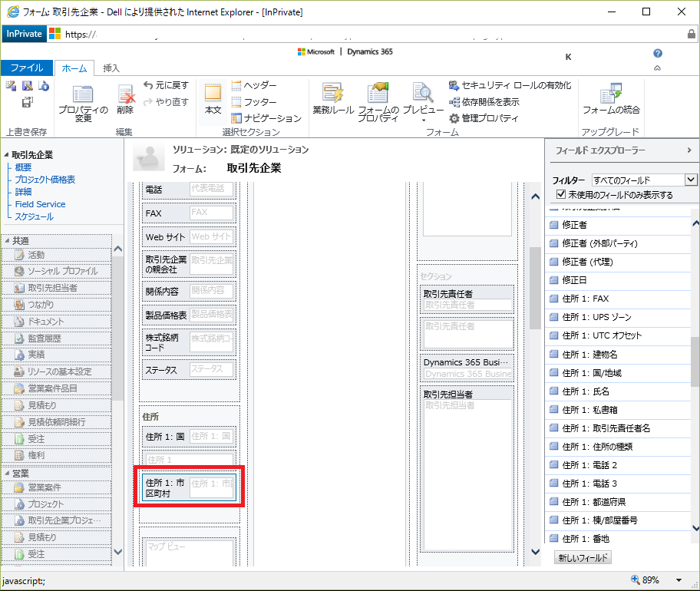Click the プレビュー preview icon

point(423,94)
